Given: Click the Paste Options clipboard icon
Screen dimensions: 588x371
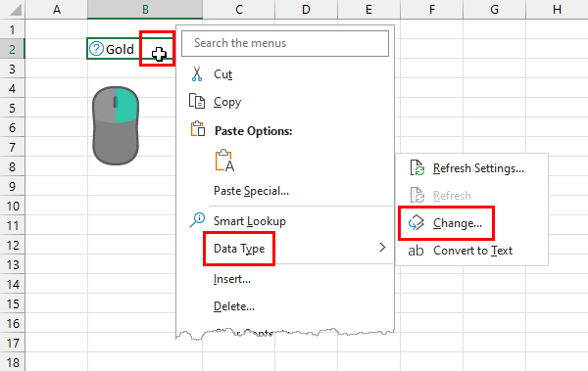Looking at the screenshot, I should 198,129.
